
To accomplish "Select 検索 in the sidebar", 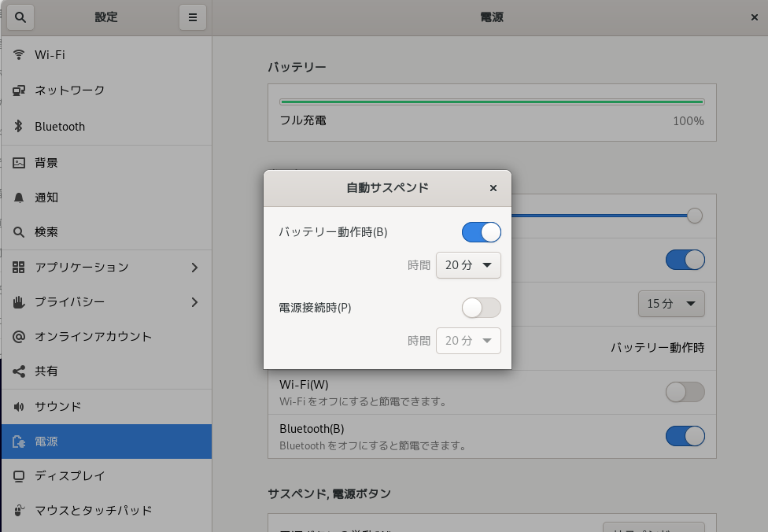I will pyautogui.click(x=106, y=232).
